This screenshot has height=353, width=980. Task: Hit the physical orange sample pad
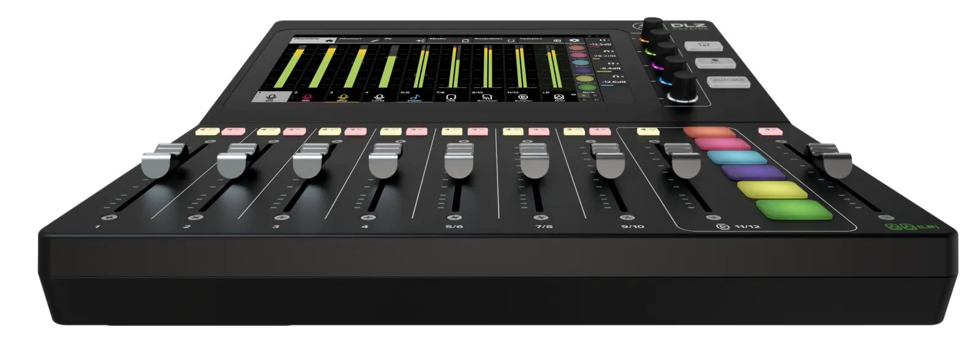click(709, 131)
